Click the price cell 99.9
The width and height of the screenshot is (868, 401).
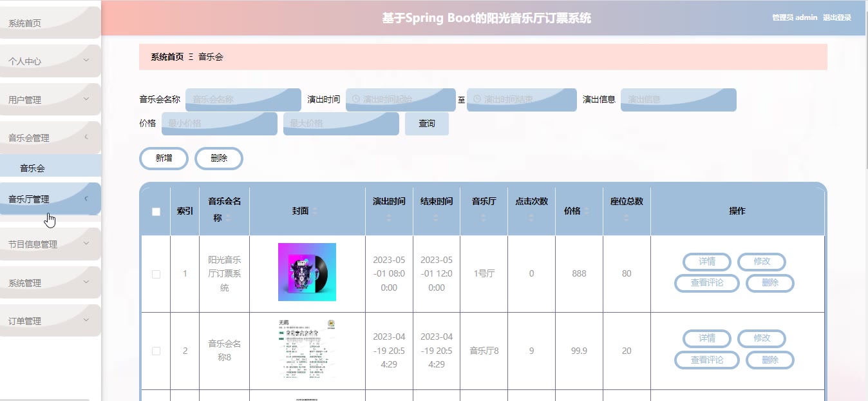[579, 351]
